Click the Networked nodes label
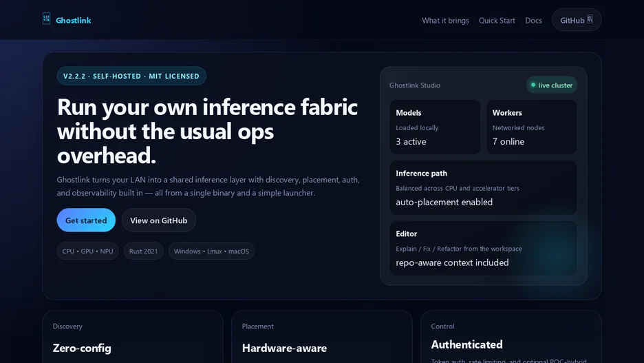Viewport: 644px width, 363px height. (x=518, y=128)
